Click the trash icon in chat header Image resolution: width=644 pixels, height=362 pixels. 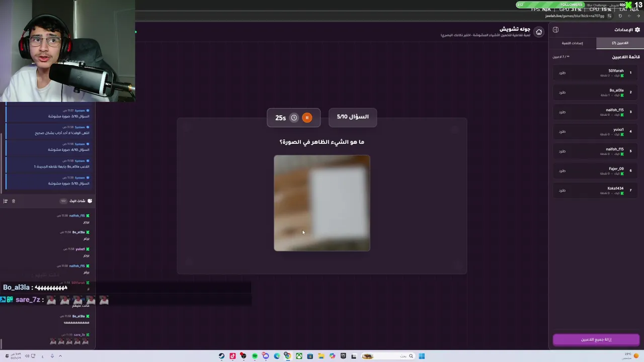point(14,201)
